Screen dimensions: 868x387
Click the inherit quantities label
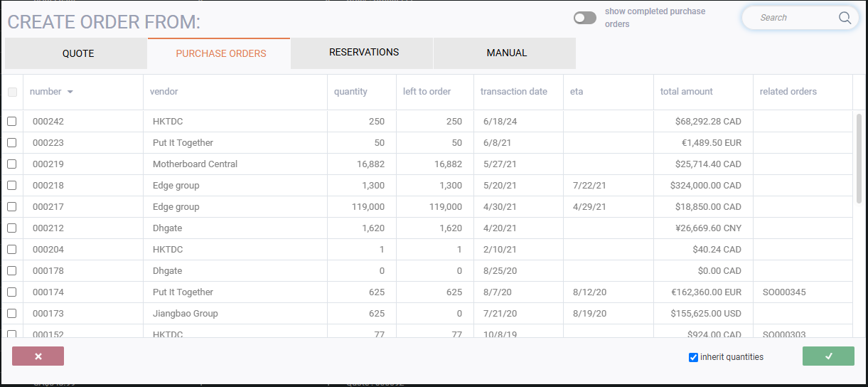click(x=732, y=357)
